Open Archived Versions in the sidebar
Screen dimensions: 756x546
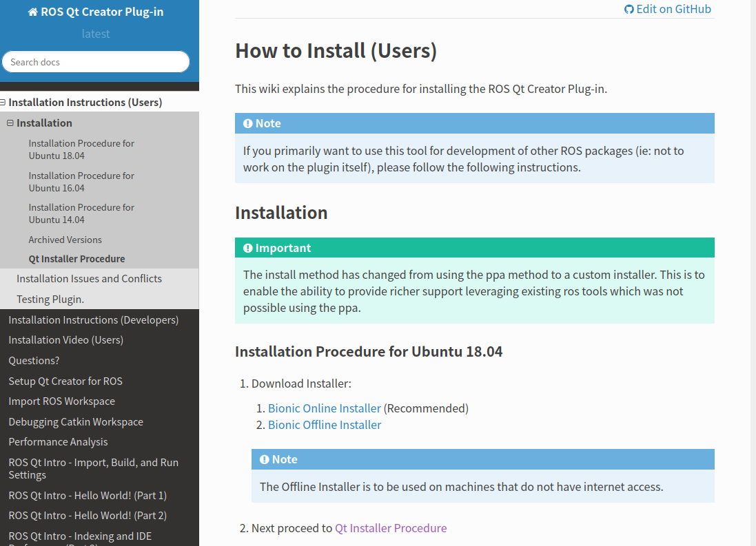point(65,240)
